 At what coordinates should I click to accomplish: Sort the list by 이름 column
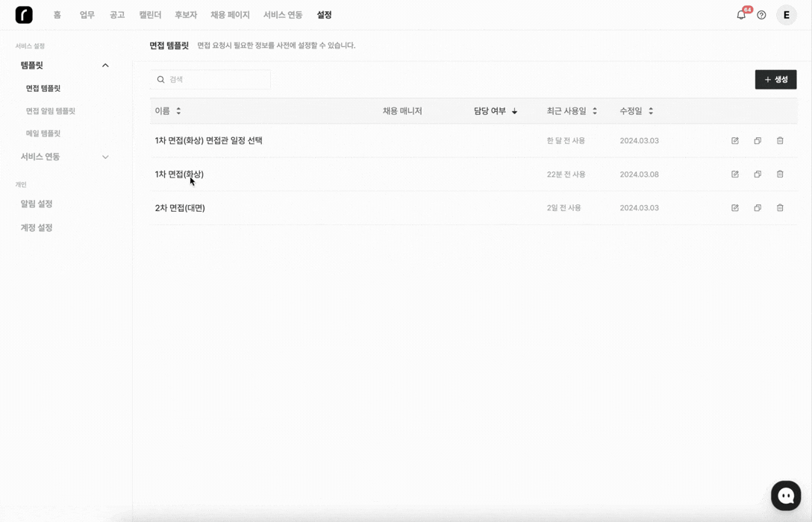168,111
